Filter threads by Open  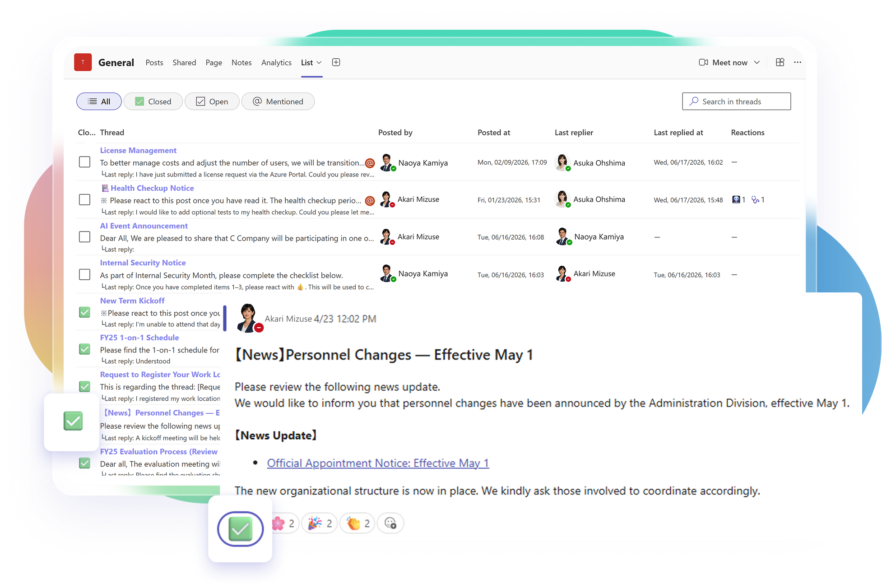coord(212,102)
